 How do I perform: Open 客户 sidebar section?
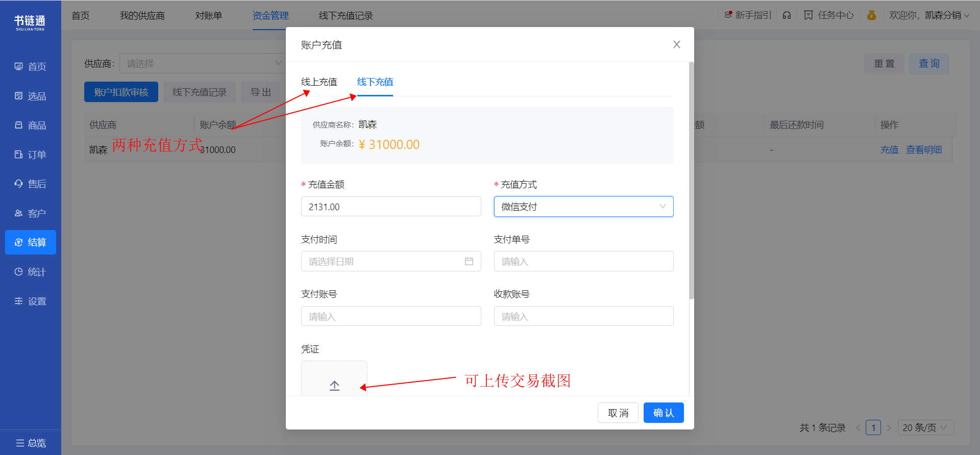31,213
